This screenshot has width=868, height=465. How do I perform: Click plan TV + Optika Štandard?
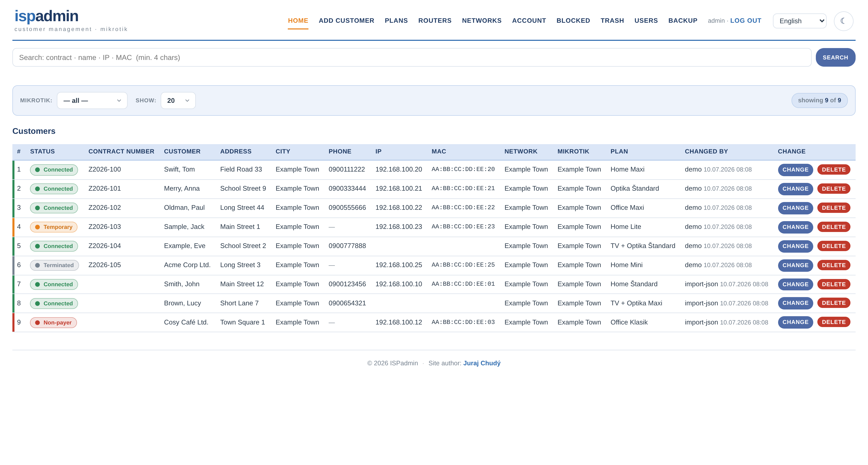click(642, 246)
